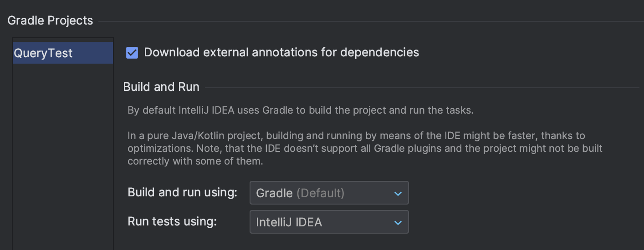This screenshot has width=644, height=250.
Task: Click chevron arrow of the IntelliJ IDEA combo box
Action: tap(398, 223)
